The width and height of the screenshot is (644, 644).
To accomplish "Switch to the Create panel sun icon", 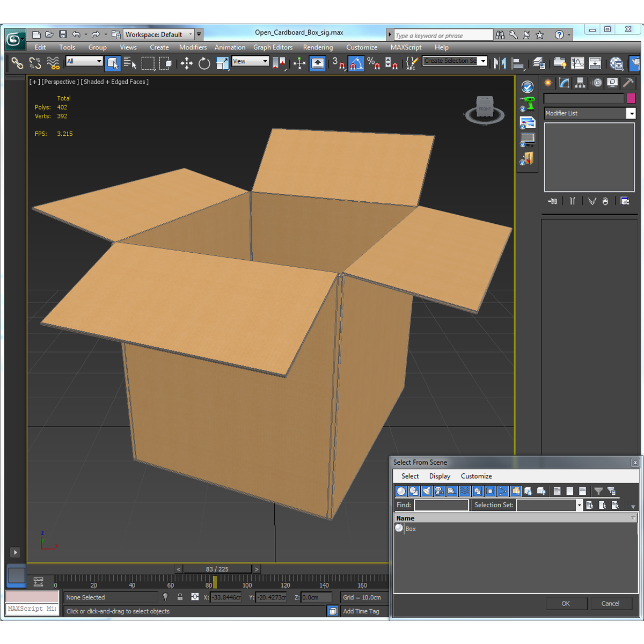I will (x=548, y=83).
